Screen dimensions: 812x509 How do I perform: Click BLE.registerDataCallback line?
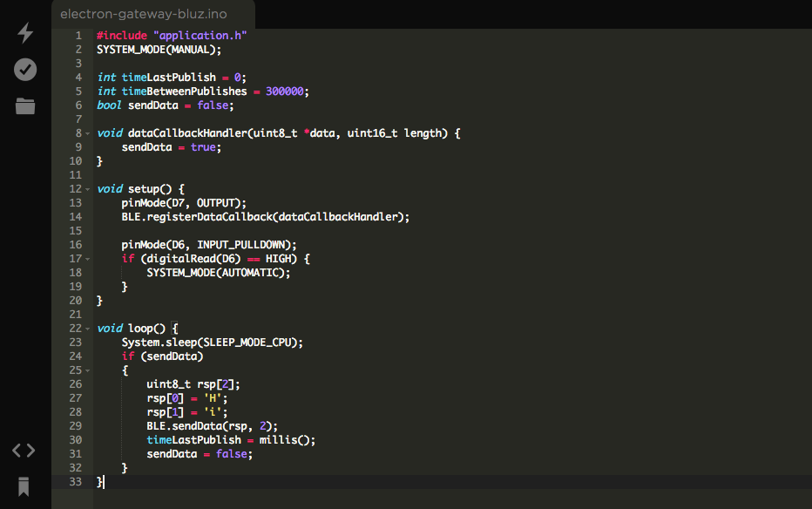coord(266,217)
